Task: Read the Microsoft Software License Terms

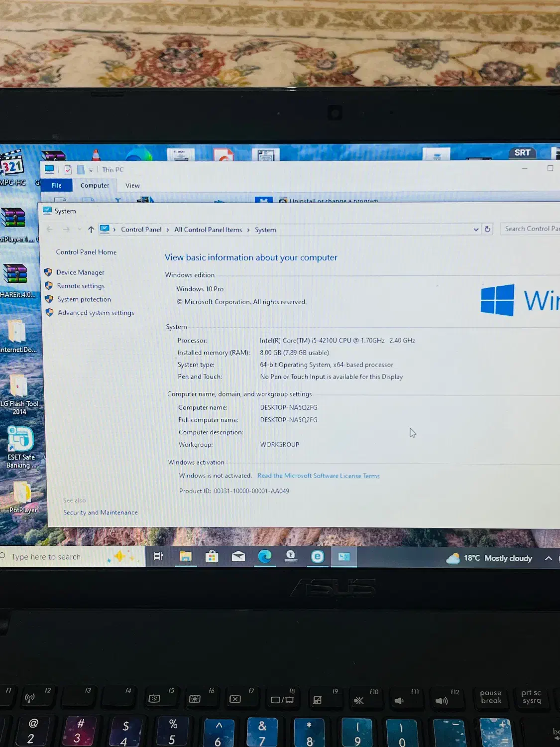Action: [x=319, y=476]
